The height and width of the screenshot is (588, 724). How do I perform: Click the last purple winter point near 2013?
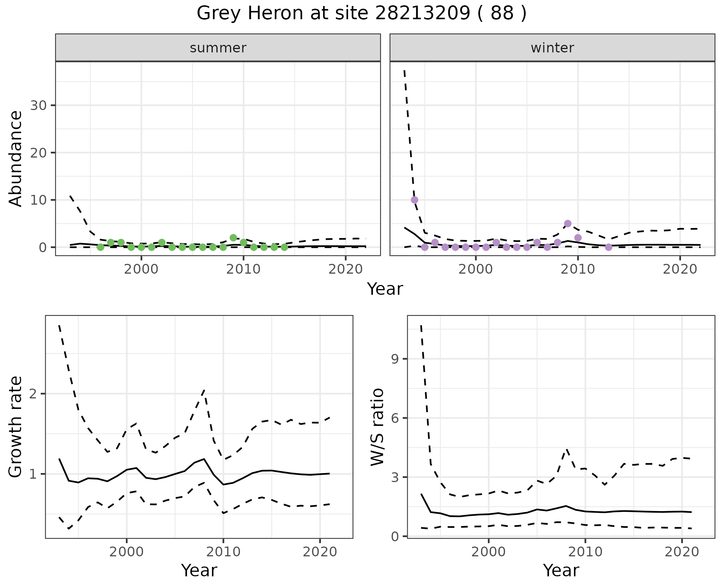pos(608,247)
